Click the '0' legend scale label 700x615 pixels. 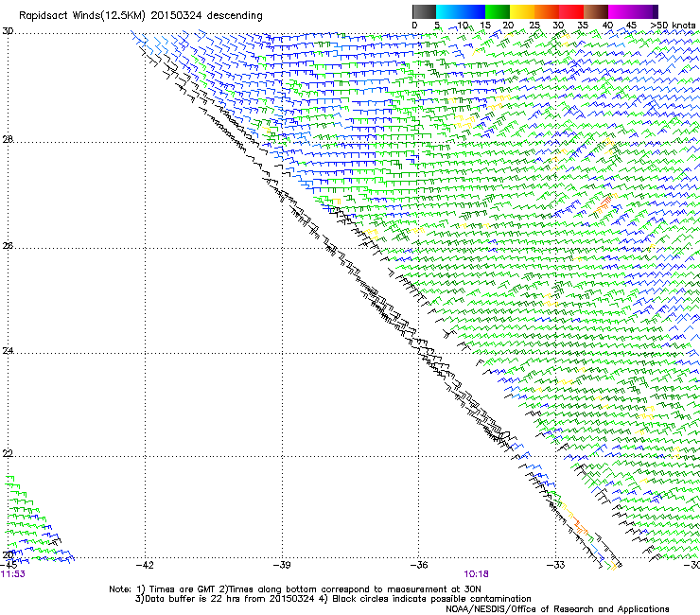coord(414,26)
